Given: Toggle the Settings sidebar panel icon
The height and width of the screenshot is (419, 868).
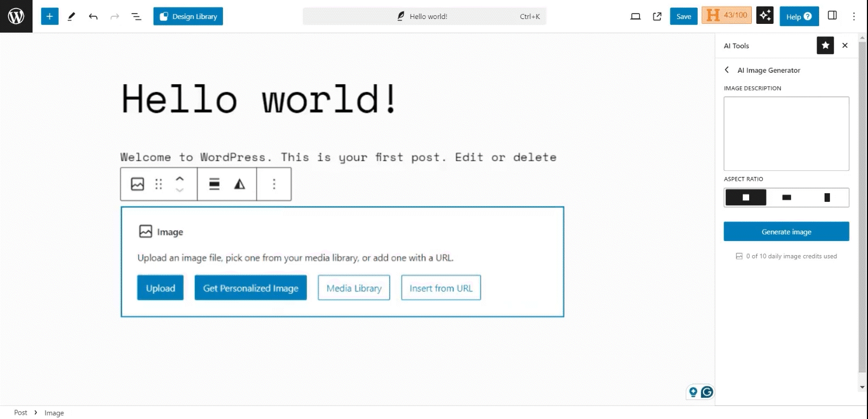Looking at the screenshot, I should pos(832,15).
